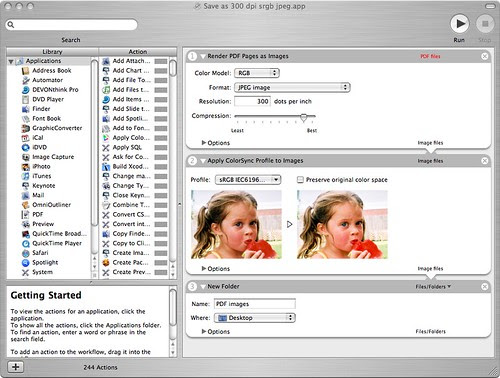Viewport: 500px width, 378px height.
Task: Select the Address Book application icon
Action: coord(26,71)
